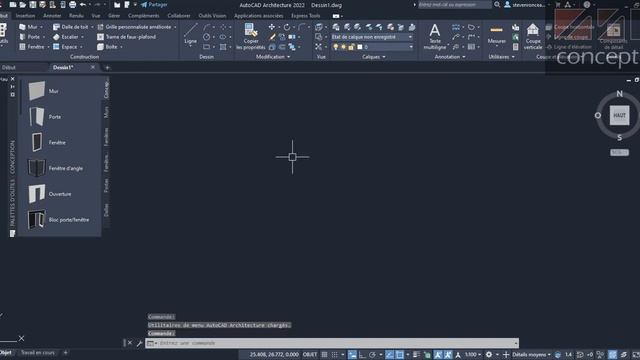This screenshot has width=640, height=360.
Task: Switch to the Début document tab
Action: (9, 67)
